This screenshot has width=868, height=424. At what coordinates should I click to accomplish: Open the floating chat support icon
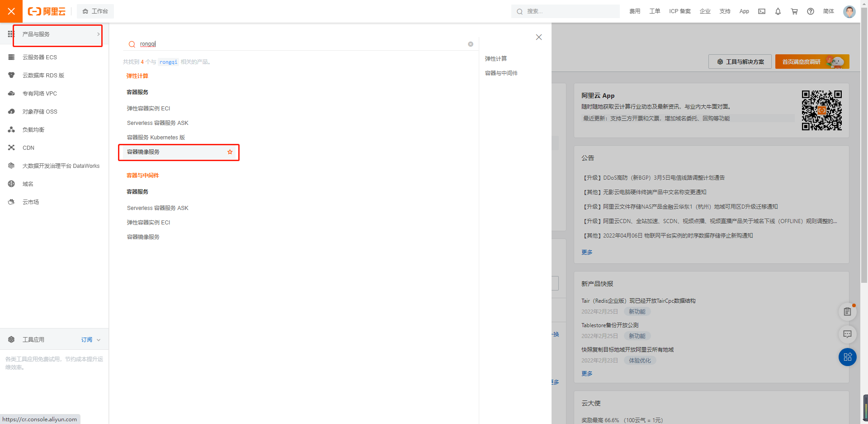pyautogui.click(x=848, y=334)
